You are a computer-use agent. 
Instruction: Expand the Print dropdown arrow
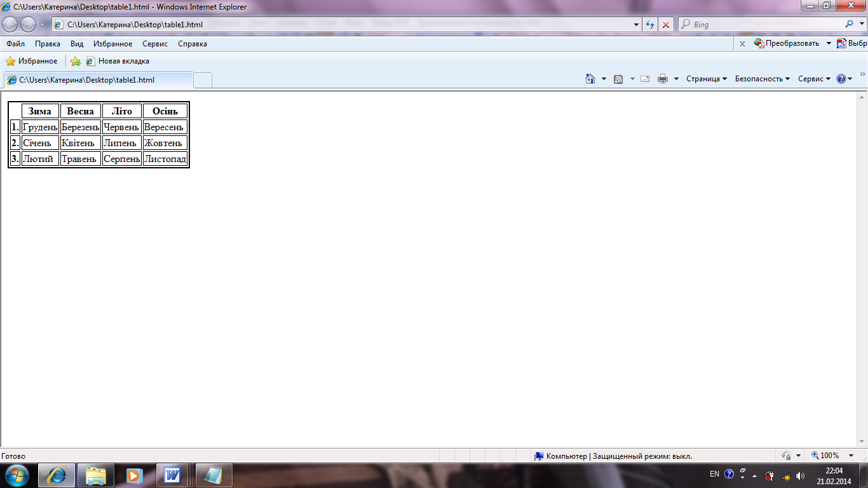[x=676, y=79]
